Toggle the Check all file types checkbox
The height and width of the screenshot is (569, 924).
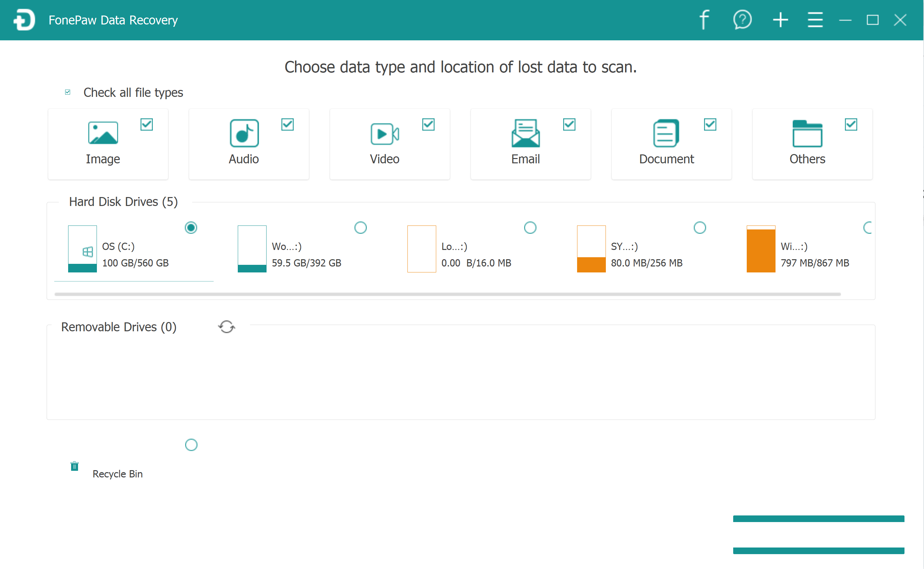click(x=68, y=92)
